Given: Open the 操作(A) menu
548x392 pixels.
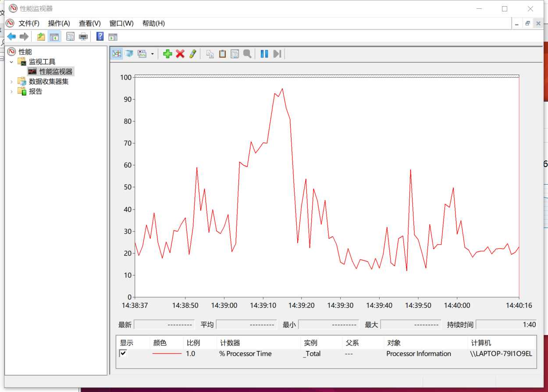Looking at the screenshot, I should point(59,23).
